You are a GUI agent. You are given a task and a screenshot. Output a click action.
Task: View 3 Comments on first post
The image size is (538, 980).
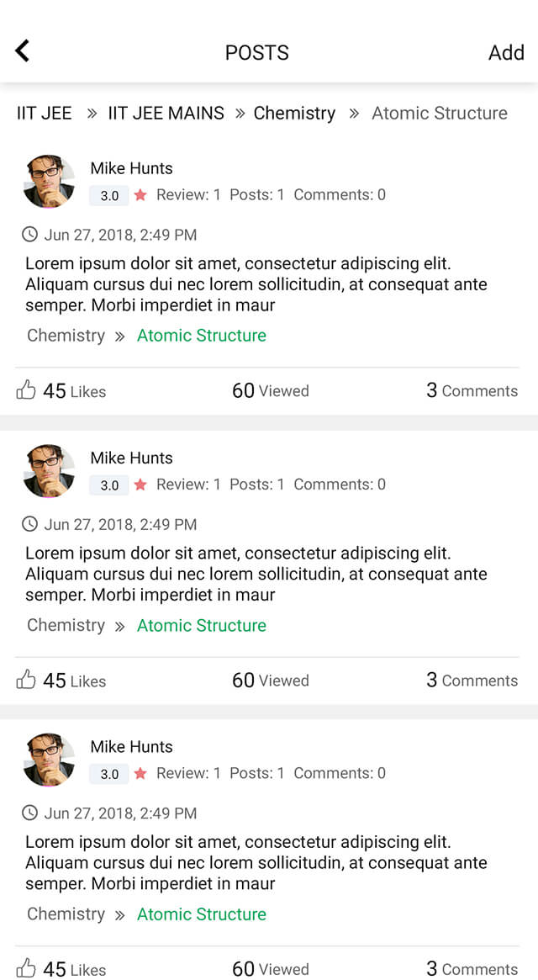472,390
